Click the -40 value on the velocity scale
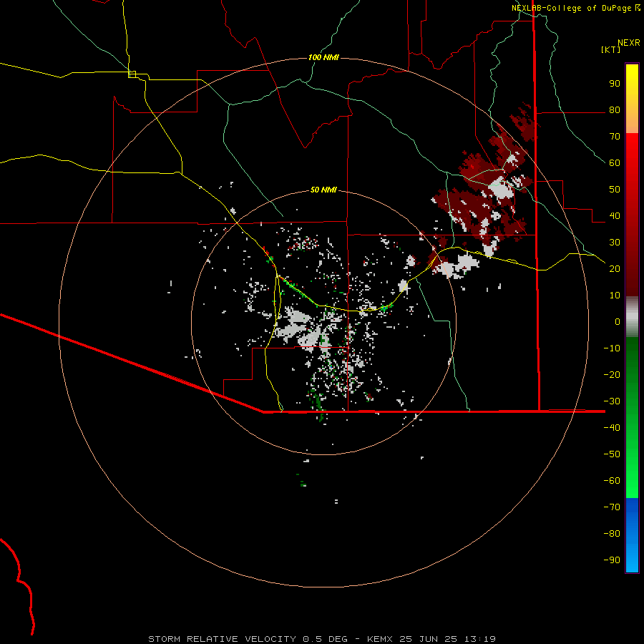 [x=612, y=428]
